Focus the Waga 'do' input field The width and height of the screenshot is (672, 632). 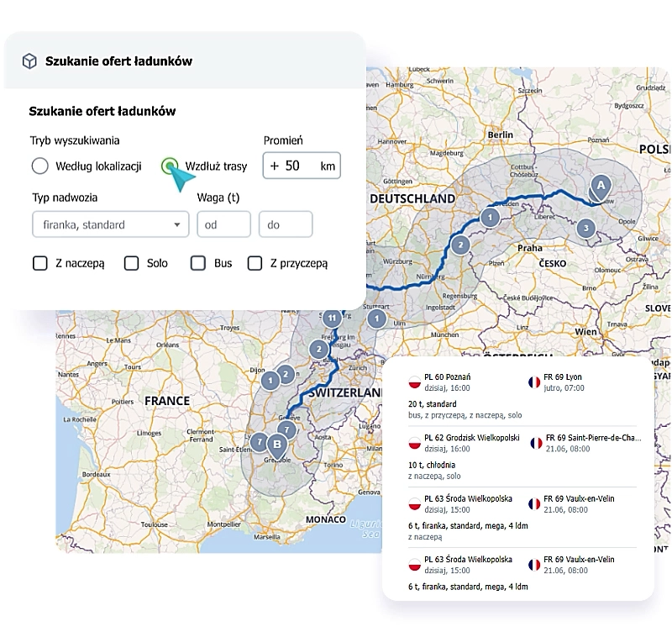coord(286,224)
